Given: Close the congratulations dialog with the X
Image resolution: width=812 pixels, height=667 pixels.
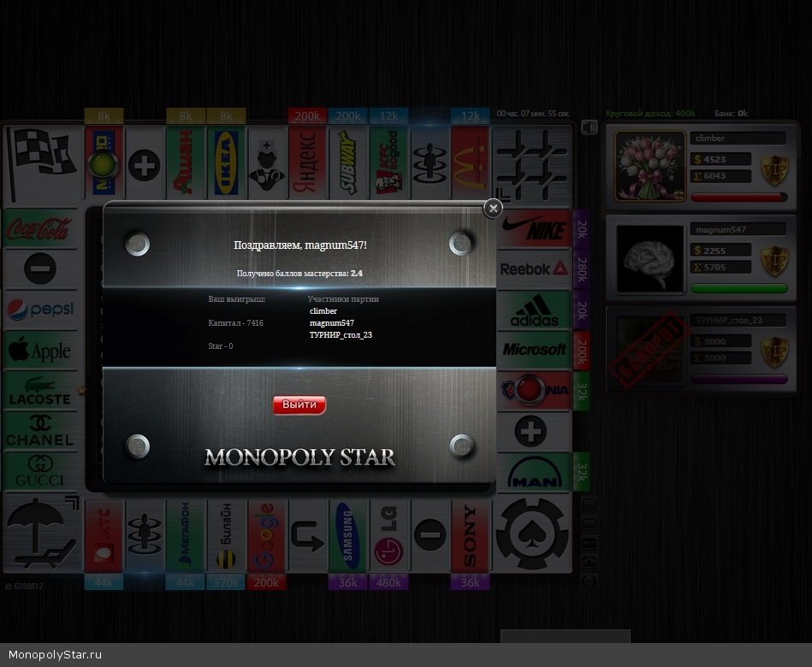Looking at the screenshot, I should [493, 208].
